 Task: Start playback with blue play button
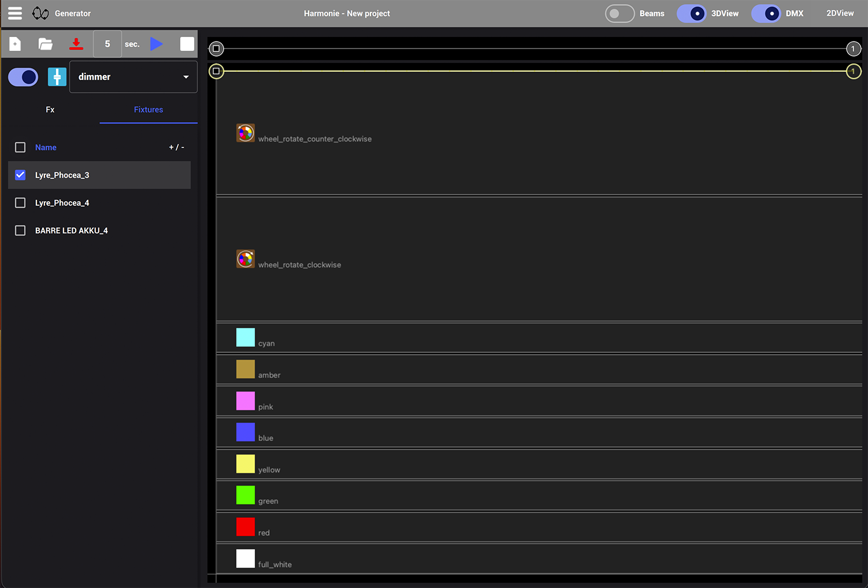[156, 44]
